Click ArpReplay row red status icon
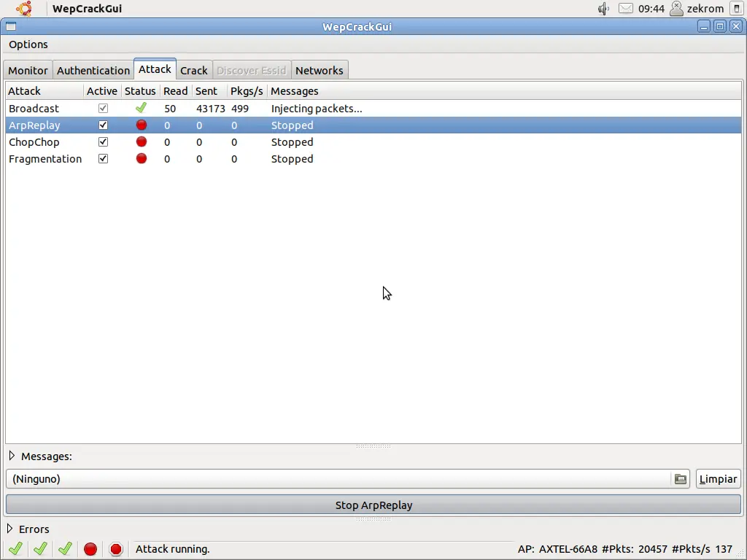 [x=141, y=125]
